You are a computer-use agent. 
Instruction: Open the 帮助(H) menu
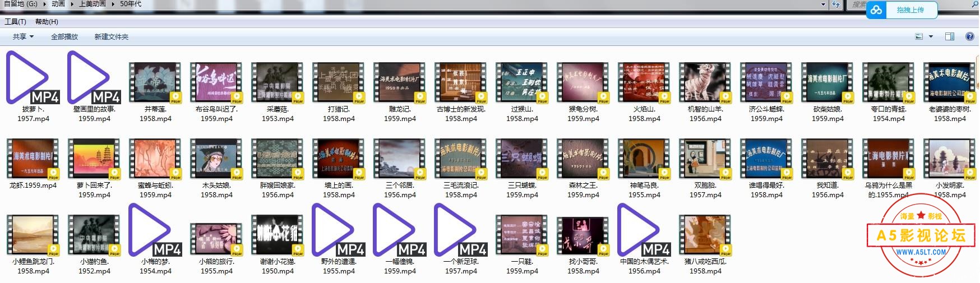pyautogui.click(x=47, y=22)
